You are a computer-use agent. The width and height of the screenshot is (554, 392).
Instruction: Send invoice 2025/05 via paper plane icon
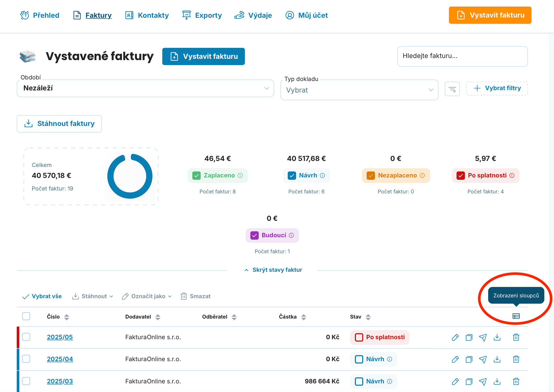(483, 337)
